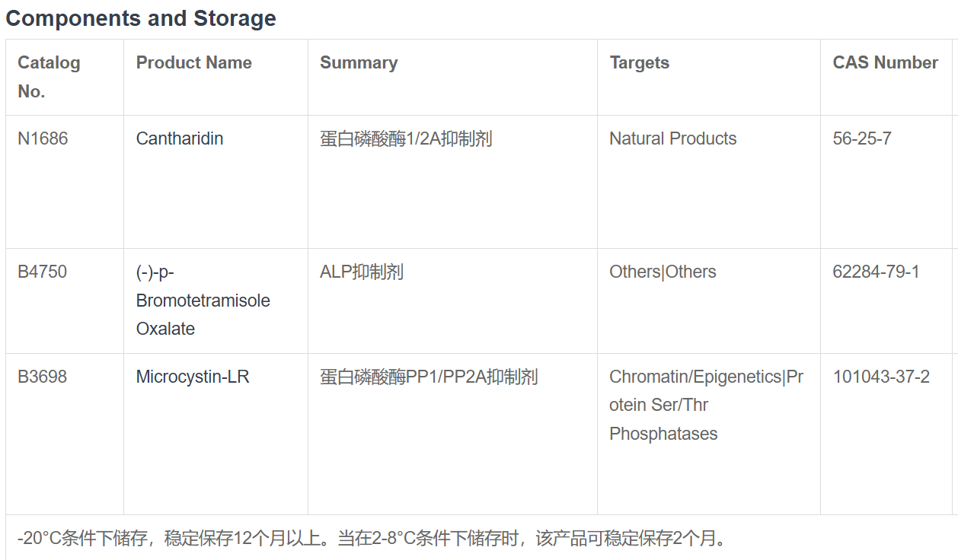The width and height of the screenshot is (958, 560).
Task: Select catalog number B3698
Action: coord(42,377)
